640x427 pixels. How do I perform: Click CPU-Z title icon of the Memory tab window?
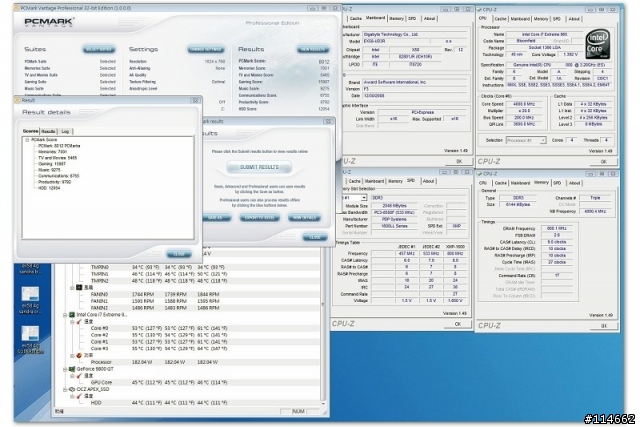pyautogui.click(x=480, y=174)
